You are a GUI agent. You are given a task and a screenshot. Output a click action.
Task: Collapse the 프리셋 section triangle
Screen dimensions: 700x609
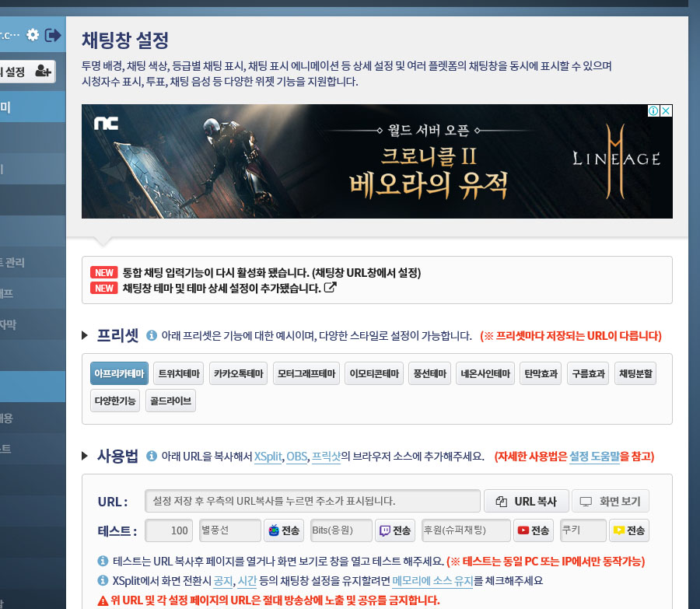point(86,336)
